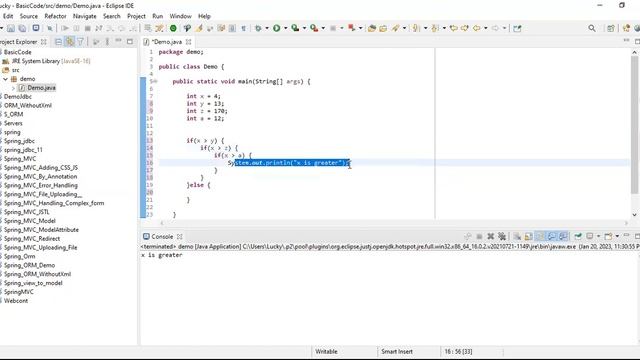Click green Skip All Breakpoints circle icon

[x=173, y=28]
